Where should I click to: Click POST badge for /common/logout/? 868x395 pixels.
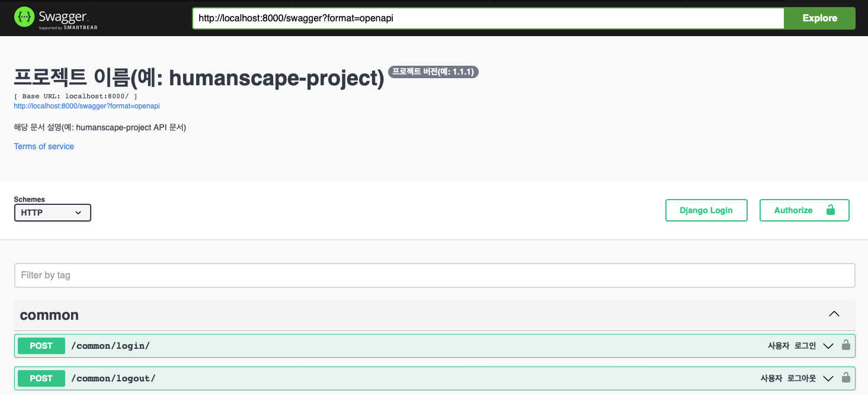coord(41,378)
